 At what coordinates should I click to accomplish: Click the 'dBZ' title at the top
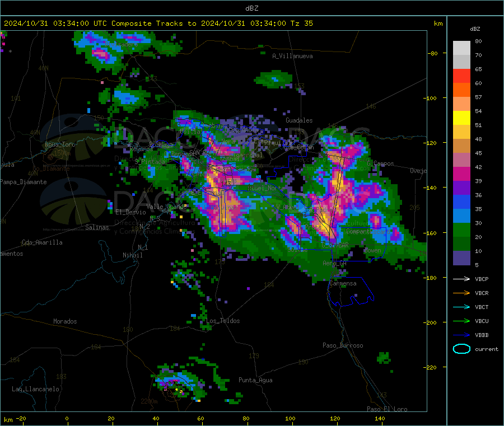[251, 8]
